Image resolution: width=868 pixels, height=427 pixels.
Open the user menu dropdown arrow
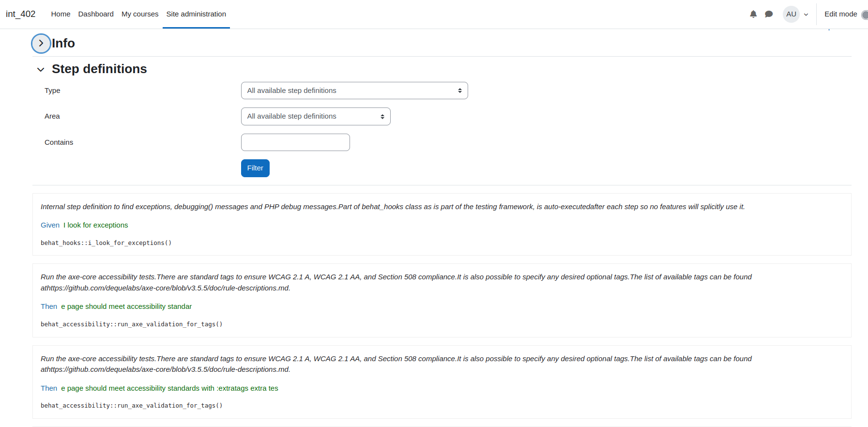[x=806, y=15]
